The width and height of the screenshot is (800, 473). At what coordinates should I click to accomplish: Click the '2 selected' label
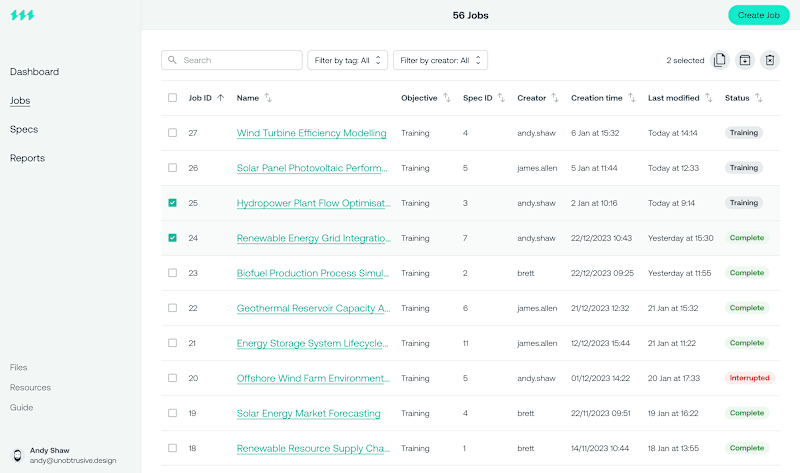685,60
